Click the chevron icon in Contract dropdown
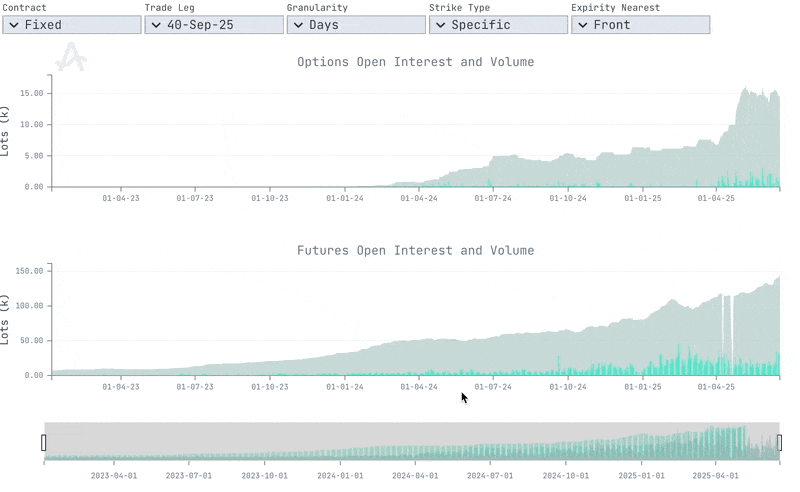 [13, 25]
